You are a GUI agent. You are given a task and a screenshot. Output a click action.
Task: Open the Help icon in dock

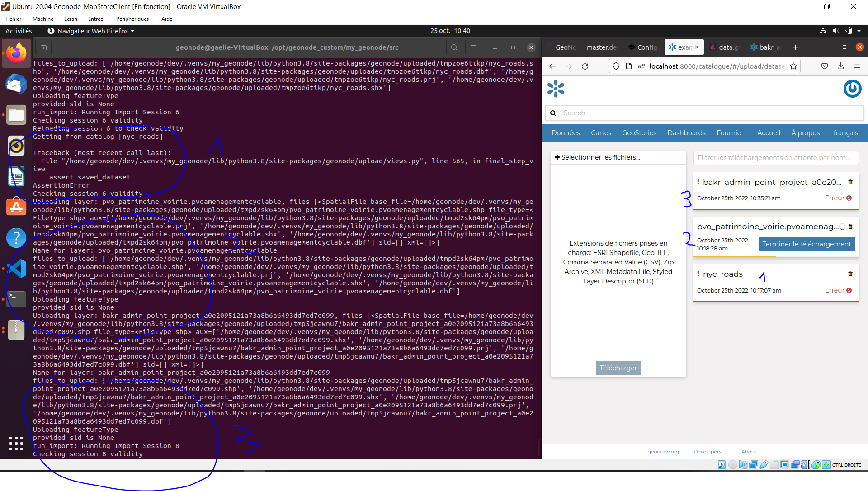tap(16, 237)
